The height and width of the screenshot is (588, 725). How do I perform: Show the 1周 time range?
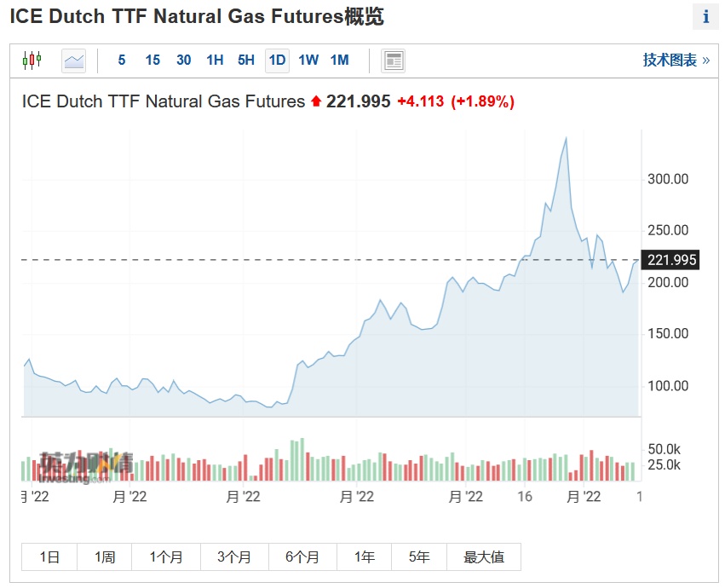pyautogui.click(x=105, y=557)
